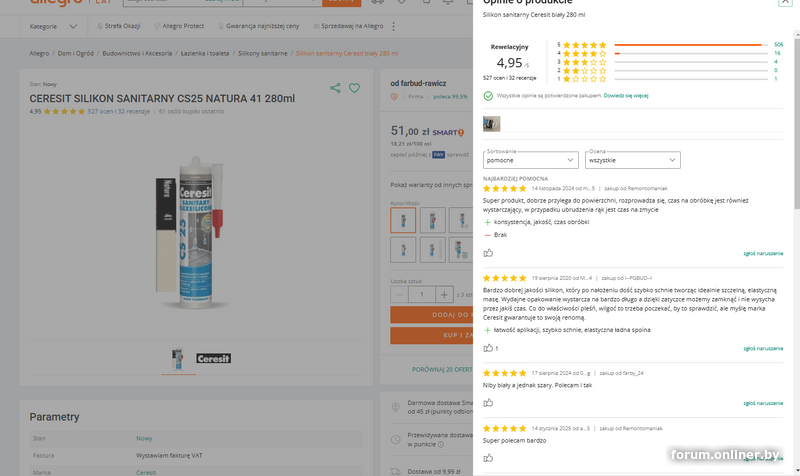The width and height of the screenshot is (800, 476).
Task: Like the review dated 19 sierpnia 2020
Action: (x=488, y=348)
